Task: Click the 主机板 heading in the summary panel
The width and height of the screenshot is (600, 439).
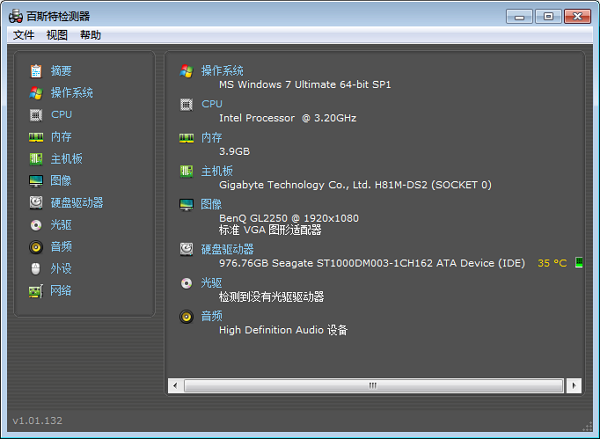Action: coord(217,171)
